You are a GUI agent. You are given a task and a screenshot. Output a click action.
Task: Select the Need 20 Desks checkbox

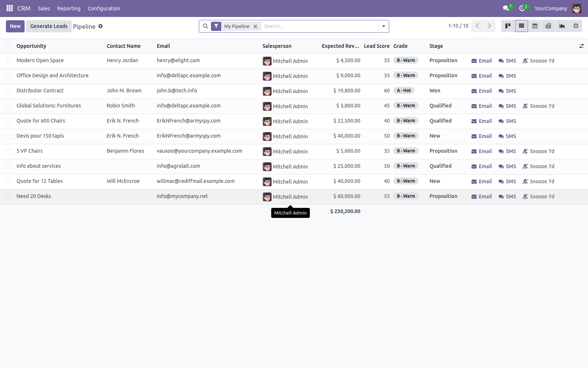[8, 197]
